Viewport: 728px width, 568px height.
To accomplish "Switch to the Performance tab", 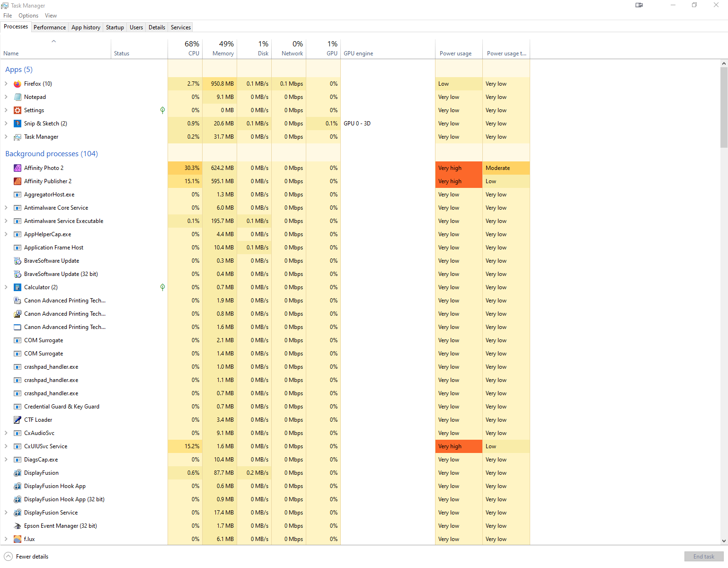I will (49, 27).
